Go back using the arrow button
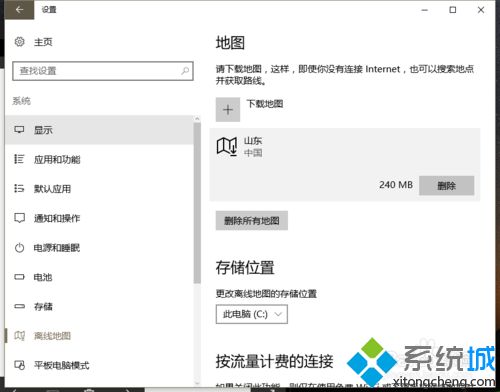Image resolution: width=500 pixels, height=392 pixels. pos(19,10)
